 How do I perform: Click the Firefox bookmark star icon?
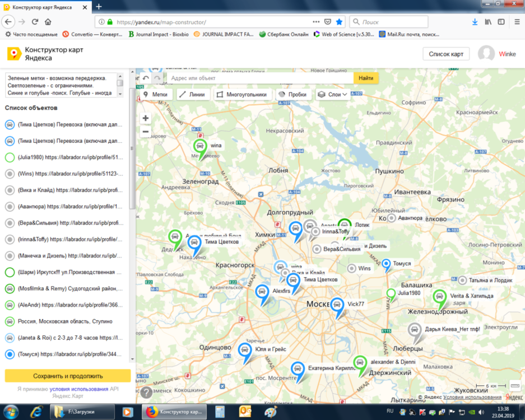(339, 22)
